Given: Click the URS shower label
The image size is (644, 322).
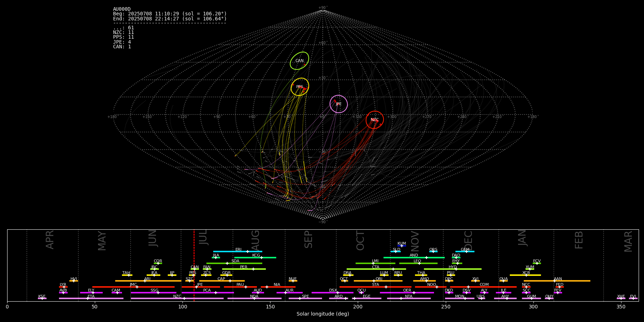Looking at the screenshot, I should [480, 297].
